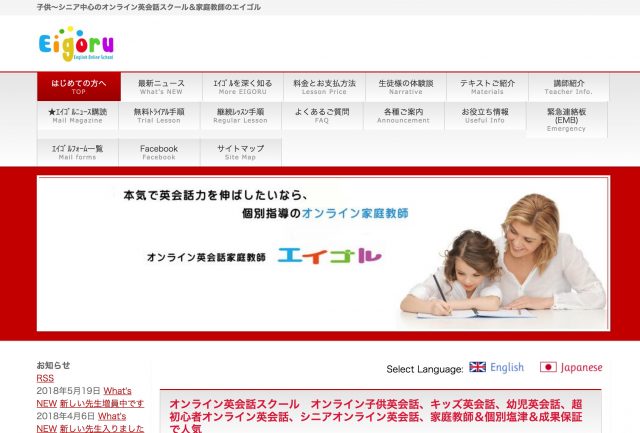Click banner text 本気で英会話力を伸ばしたいなら

(x=215, y=195)
